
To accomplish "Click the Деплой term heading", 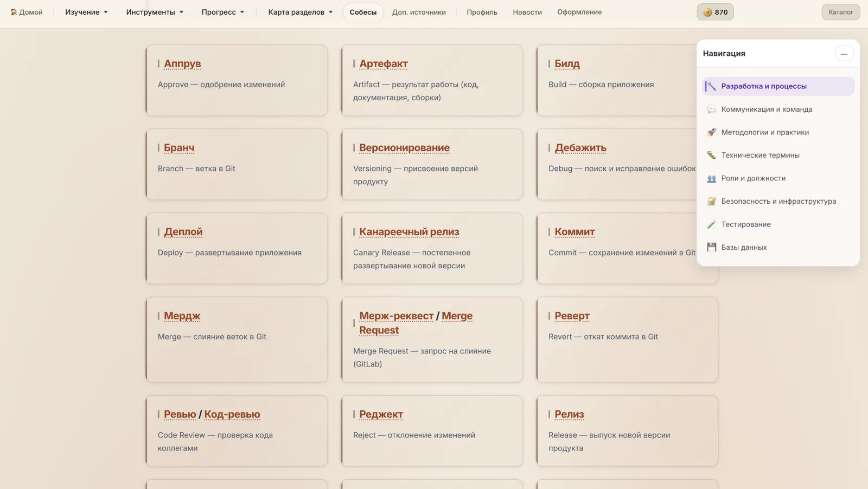I will pyautogui.click(x=183, y=232).
